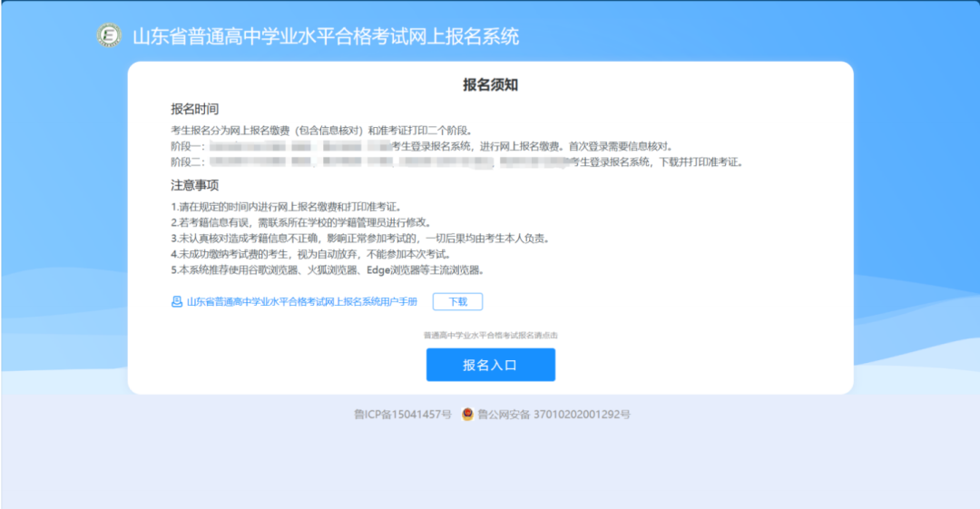Enter registration via 报名入口 button
Viewport: 980px width, 509px height.
tap(490, 365)
